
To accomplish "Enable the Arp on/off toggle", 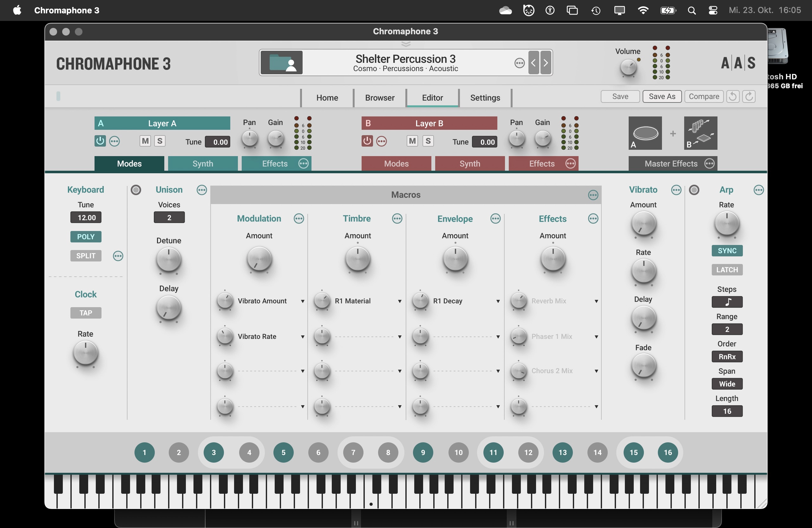I will point(694,190).
